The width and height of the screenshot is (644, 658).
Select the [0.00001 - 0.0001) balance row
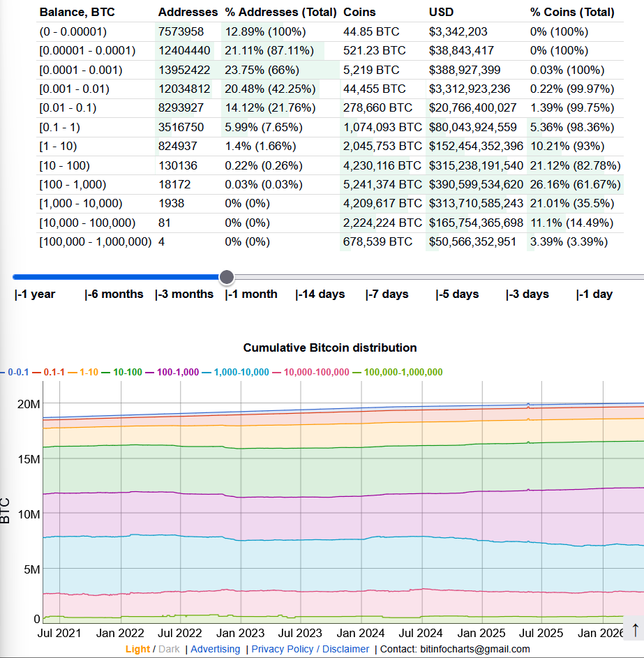(330, 51)
